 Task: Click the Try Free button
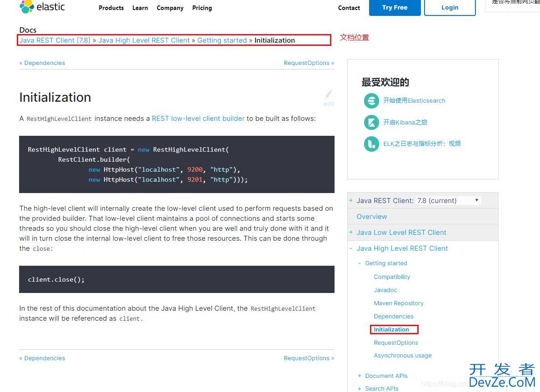[395, 8]
